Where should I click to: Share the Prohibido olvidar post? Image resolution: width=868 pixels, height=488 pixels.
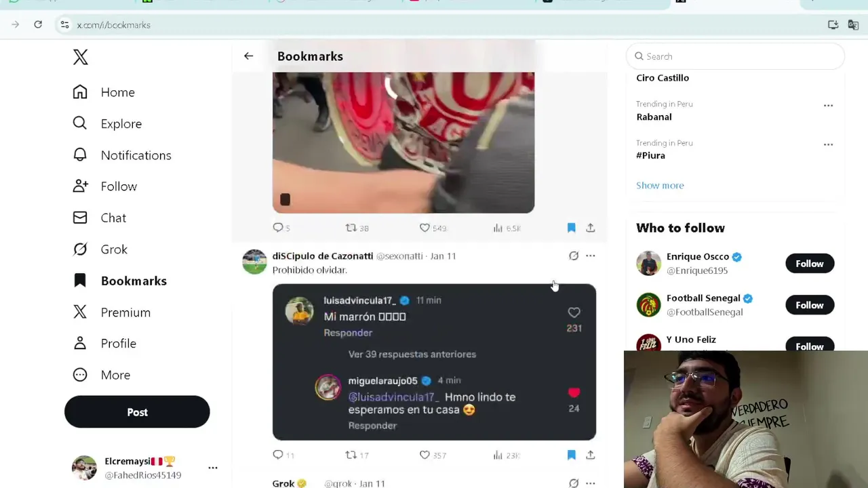point(591,455)
